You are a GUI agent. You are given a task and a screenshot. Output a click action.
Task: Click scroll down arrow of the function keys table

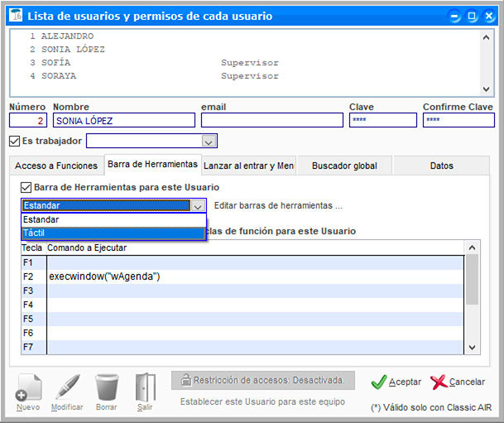(472, 347)
